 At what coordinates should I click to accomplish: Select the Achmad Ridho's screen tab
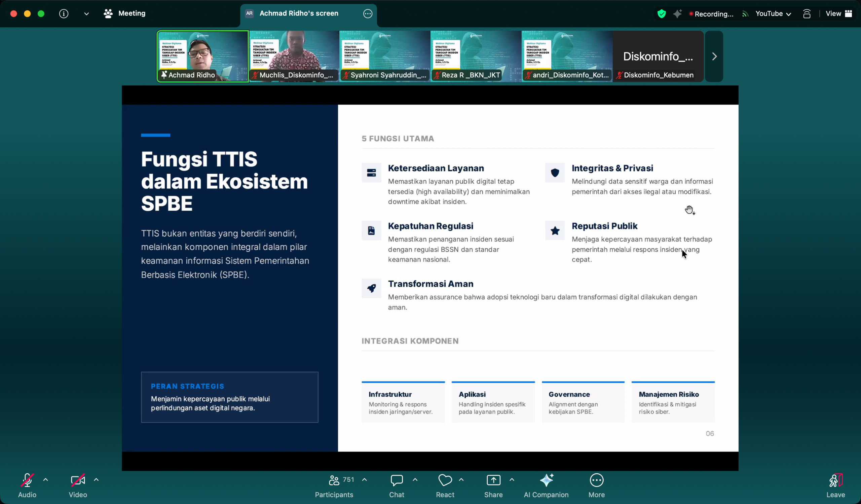point(299,14)
